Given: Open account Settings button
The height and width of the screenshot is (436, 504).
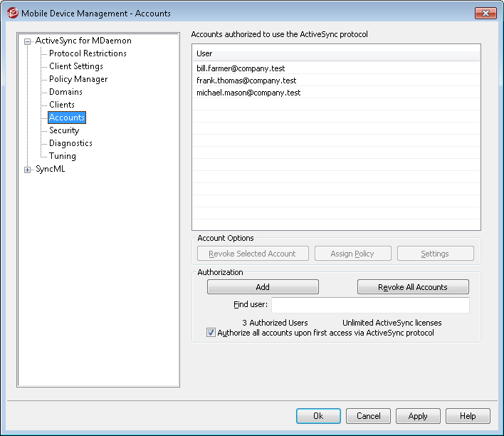Looking at the screenshot, I should click(x=435, y=254).
